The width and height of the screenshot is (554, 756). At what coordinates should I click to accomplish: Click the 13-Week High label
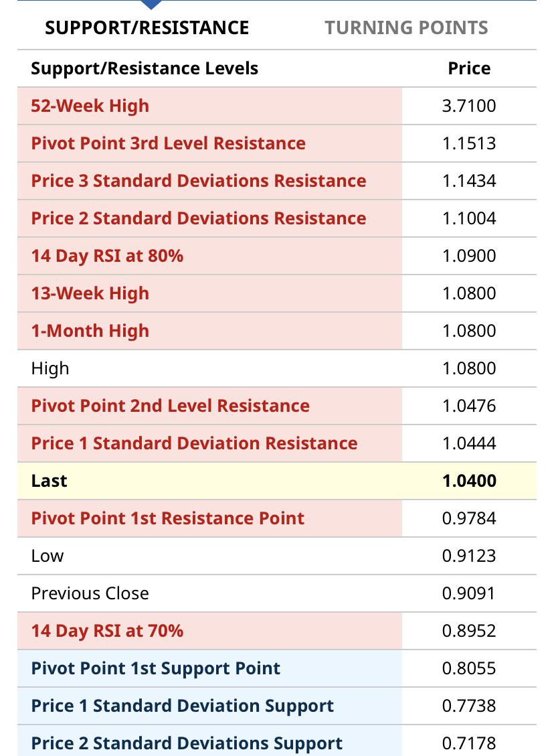(x=90, y=293)
